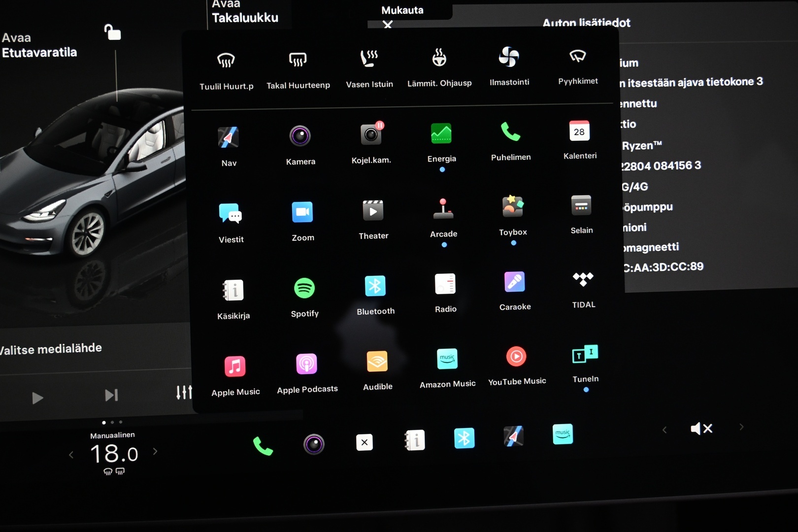Tap the green phone icon in the bottom bar

263,446
